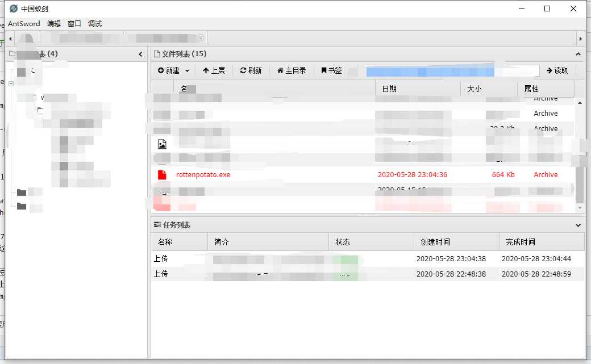Click the path input field
This screenshot has height=364, width=591.
452,70
